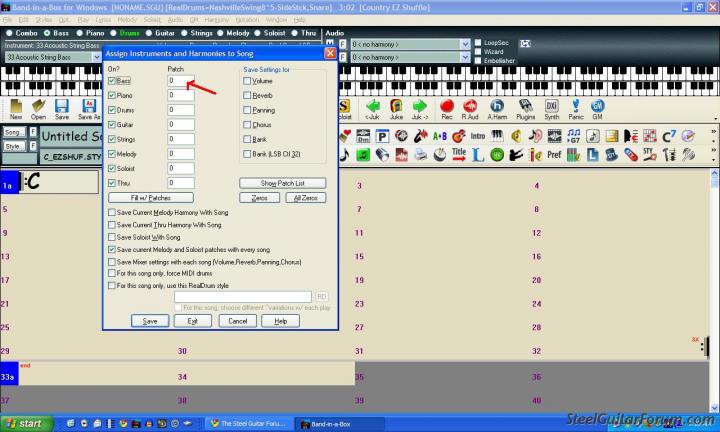Viewport: 720px width, 432px height.
Task: Click the P window icon in toolbar
Action: coord(382,136)
